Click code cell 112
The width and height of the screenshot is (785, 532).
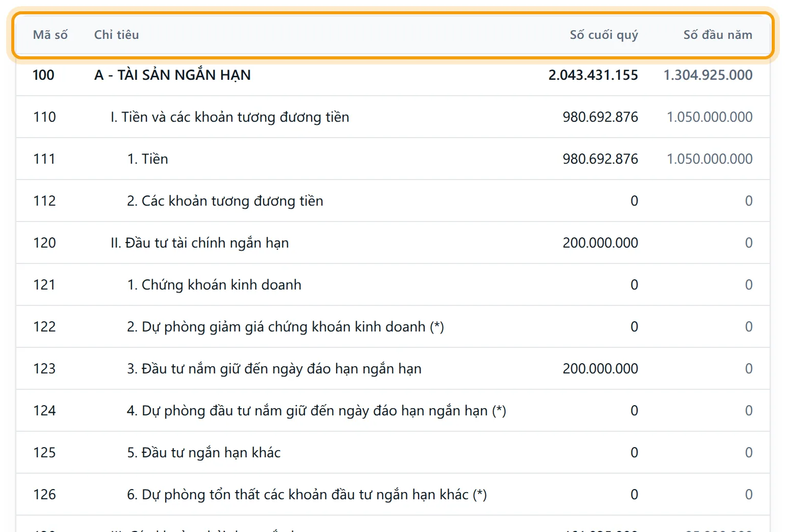point(45,201)
